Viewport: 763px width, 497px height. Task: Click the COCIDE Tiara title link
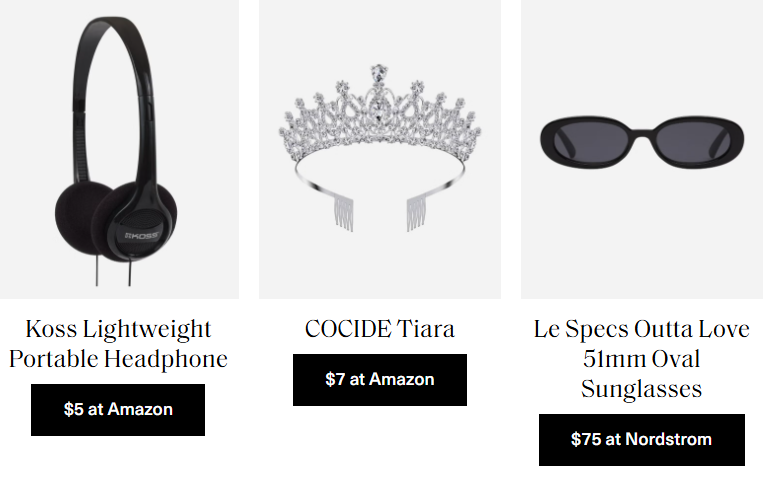380,329
